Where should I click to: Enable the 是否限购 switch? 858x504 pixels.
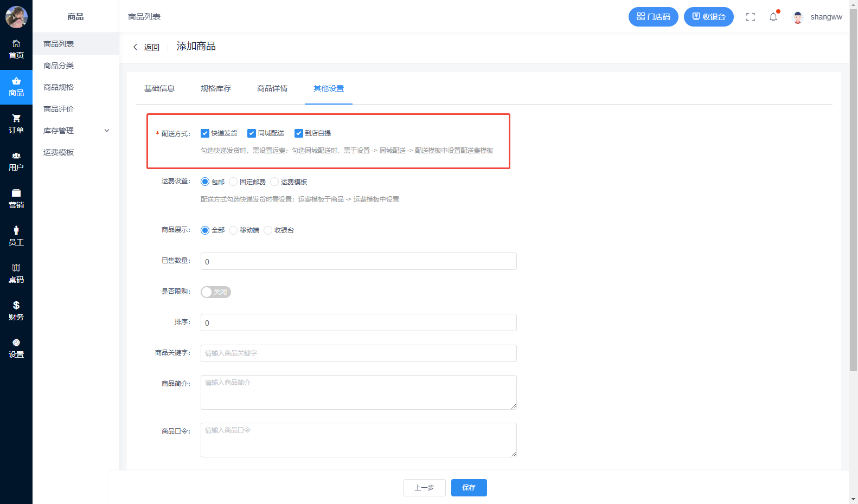pyautogui.click(x=215, y=292)
